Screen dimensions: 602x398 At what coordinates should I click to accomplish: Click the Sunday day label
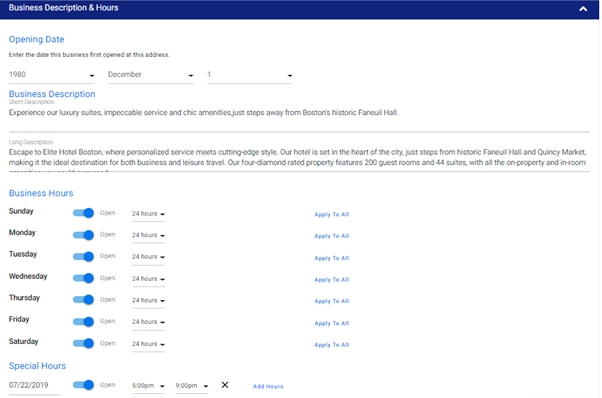(x=21, y=211)
